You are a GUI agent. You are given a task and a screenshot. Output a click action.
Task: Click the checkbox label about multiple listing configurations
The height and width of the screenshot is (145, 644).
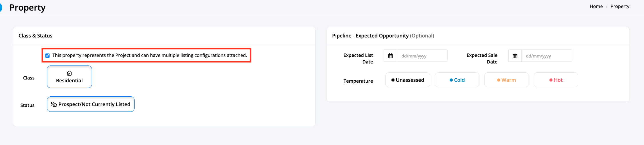[149, 55]
